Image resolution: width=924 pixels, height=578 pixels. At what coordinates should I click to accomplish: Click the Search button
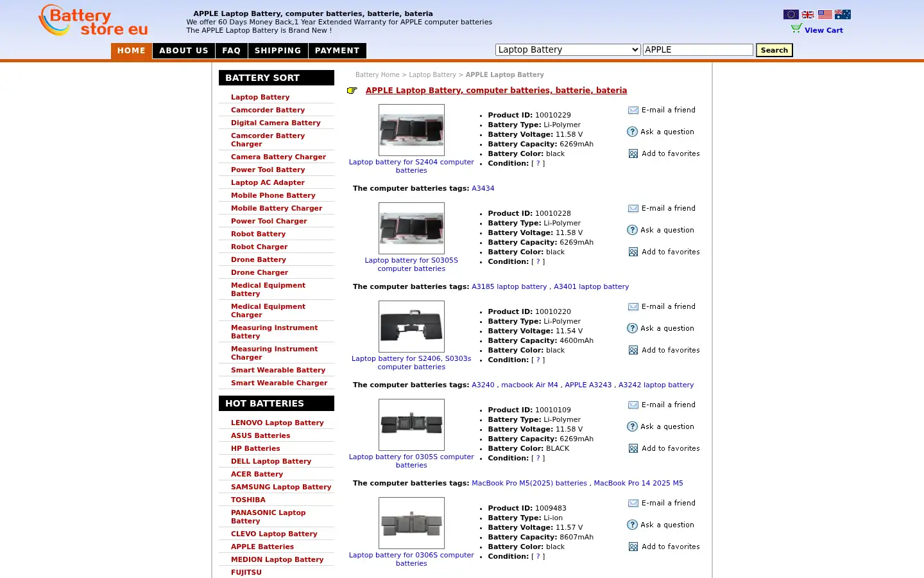(774, 50)
